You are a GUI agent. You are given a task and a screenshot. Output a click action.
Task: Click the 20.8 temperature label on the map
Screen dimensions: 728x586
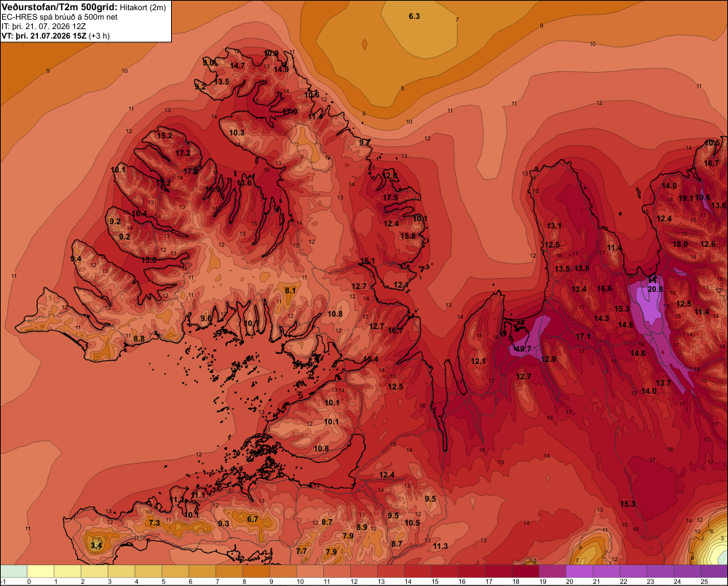point(655,289)
